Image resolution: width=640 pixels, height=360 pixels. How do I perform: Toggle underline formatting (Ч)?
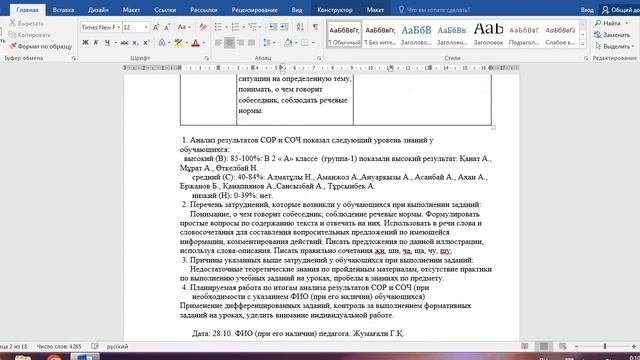(x=107, y=42)
